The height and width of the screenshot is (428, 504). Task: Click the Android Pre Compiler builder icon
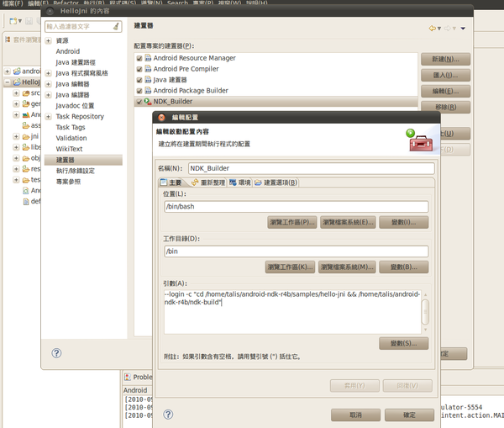point(148,69)
